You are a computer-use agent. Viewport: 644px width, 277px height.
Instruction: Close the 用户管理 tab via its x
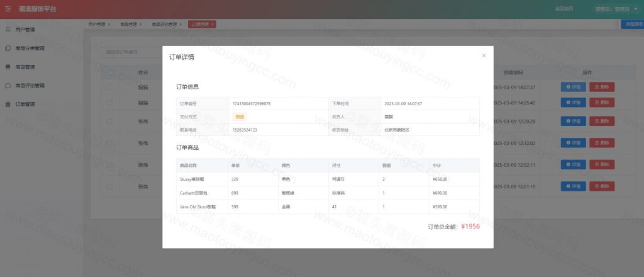(109, 25)
